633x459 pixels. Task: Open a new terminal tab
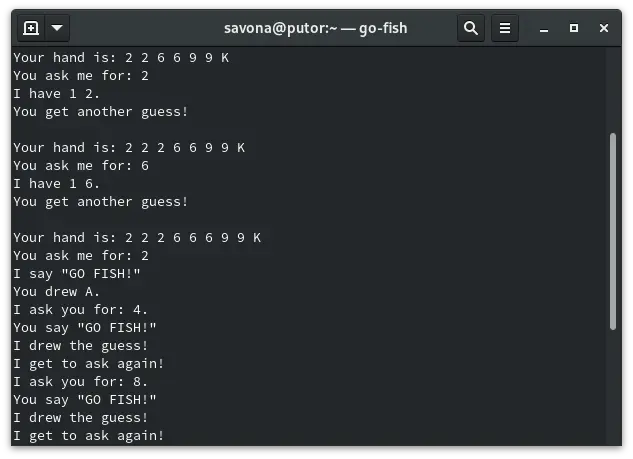[31, 27]
